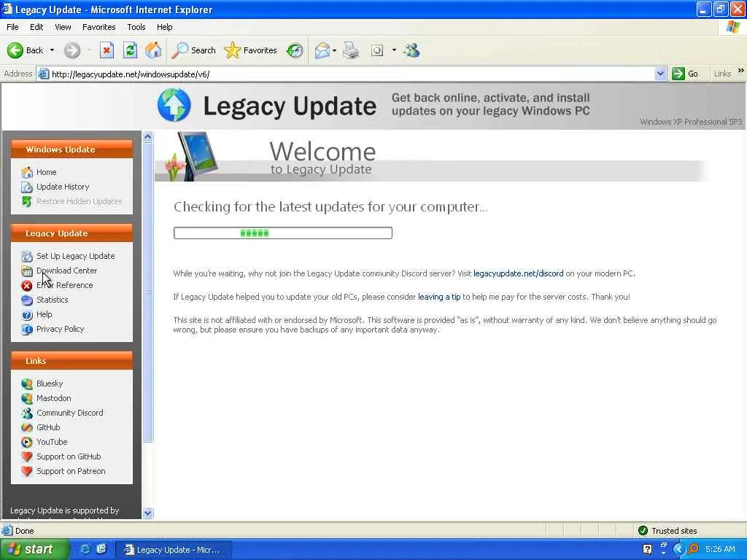Click the taskbar clock 5:26 AM

[720, 549]
